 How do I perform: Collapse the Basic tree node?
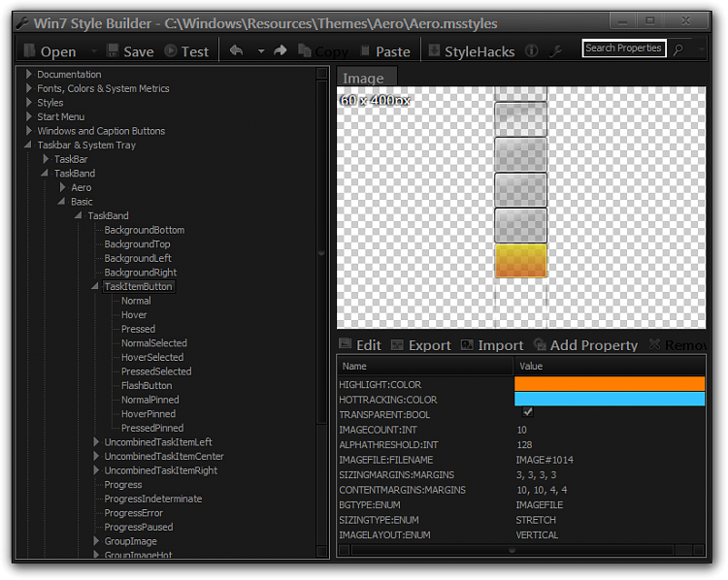coord(62,202)
